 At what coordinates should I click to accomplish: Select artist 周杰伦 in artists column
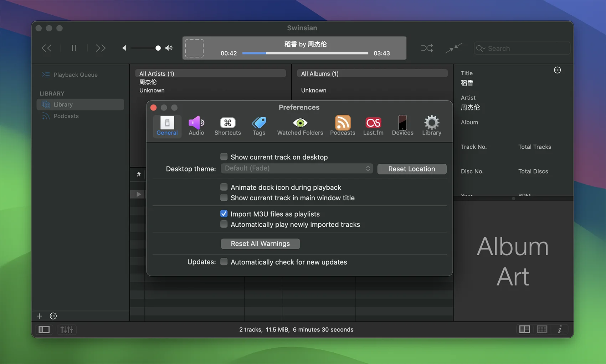[148, 82]
